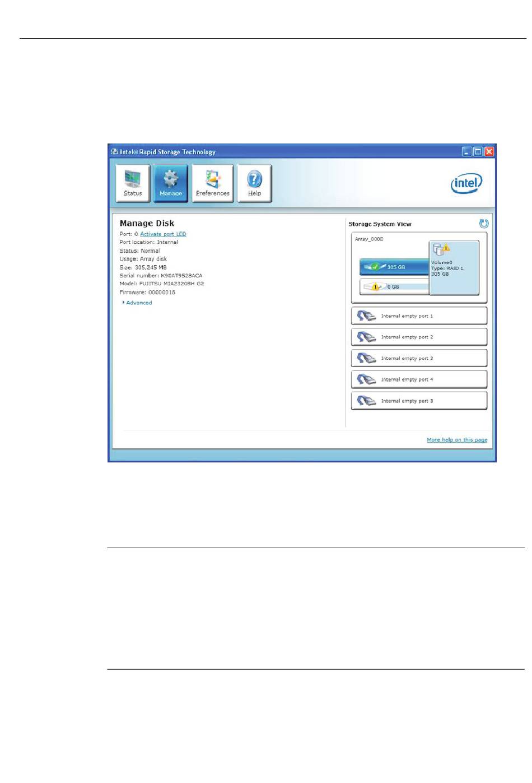Click the Manage Disk heading
The width and height of the screenshot is (532, 783).
click(147, 224)
